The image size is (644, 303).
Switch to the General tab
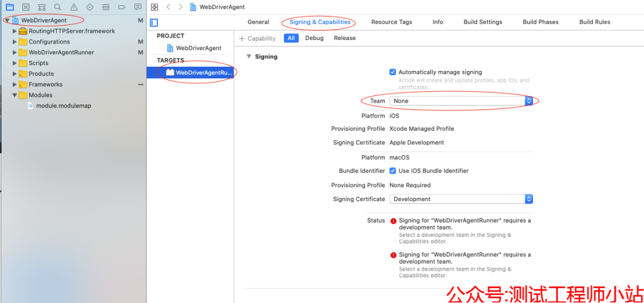point(258,22)
